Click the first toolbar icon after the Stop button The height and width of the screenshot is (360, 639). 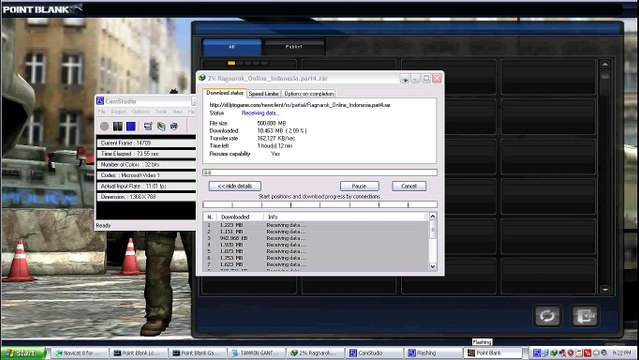[x=148, y=126]
